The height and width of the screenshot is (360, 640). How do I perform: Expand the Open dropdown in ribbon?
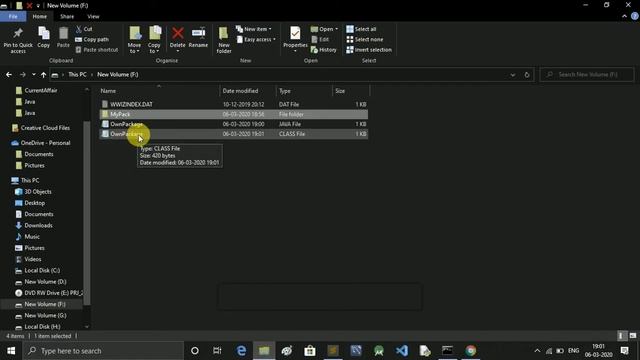[324, 29]
